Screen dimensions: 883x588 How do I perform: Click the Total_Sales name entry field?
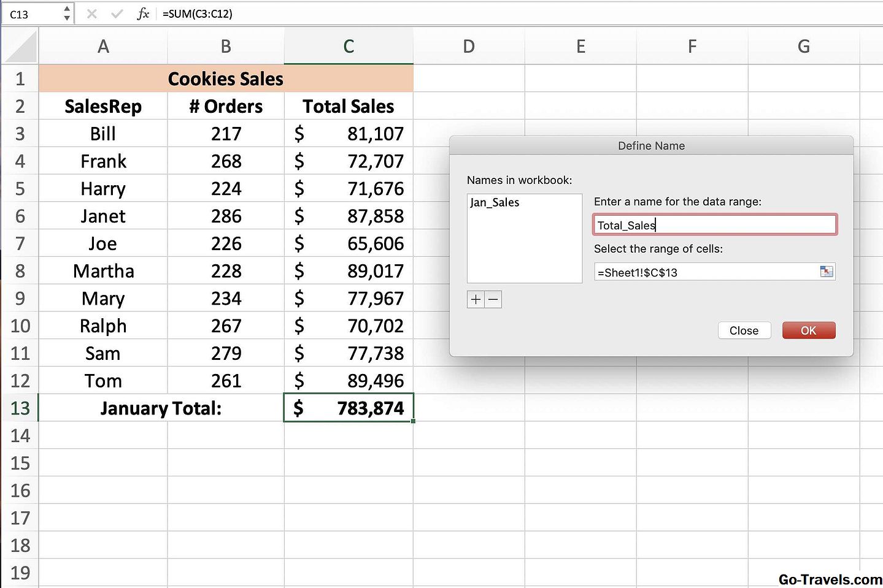pos(714,224)
